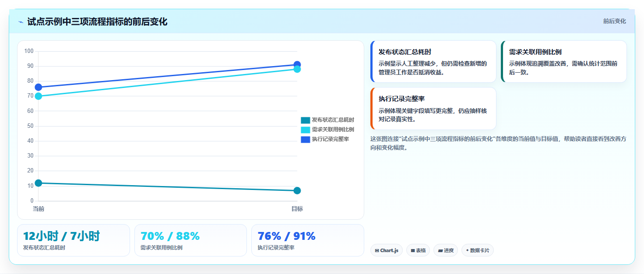
Task: Click the 进度 tag chip
Action: (446, 250)
